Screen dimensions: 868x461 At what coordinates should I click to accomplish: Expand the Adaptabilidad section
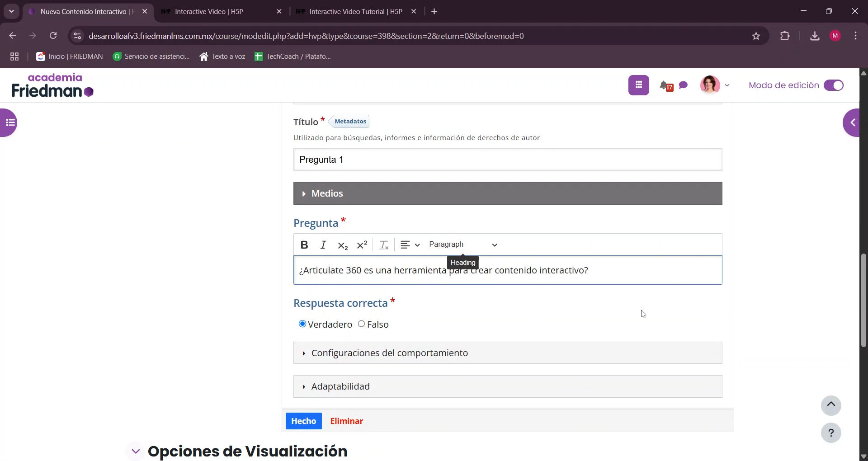(x=508, y=386)
